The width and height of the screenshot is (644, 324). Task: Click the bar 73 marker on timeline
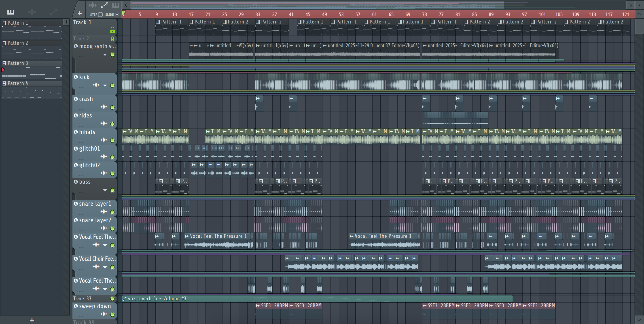click(424, 15)
